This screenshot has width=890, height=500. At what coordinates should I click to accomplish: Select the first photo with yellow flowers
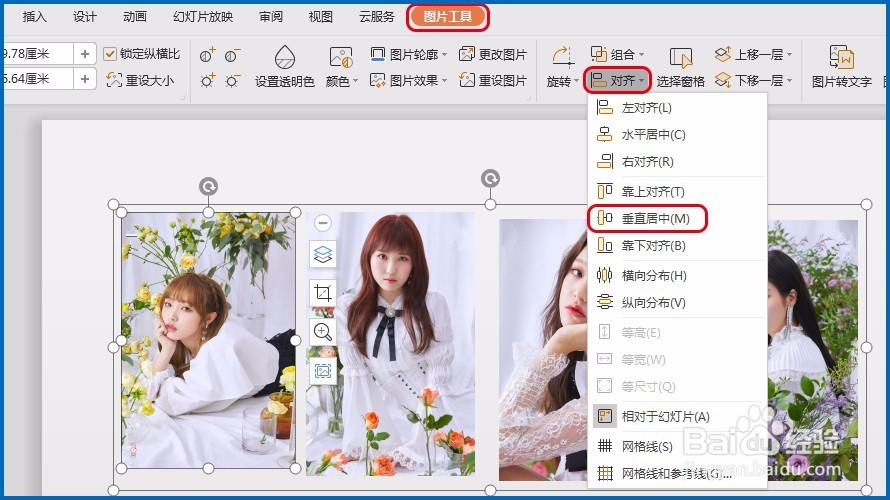pos(208,341)
